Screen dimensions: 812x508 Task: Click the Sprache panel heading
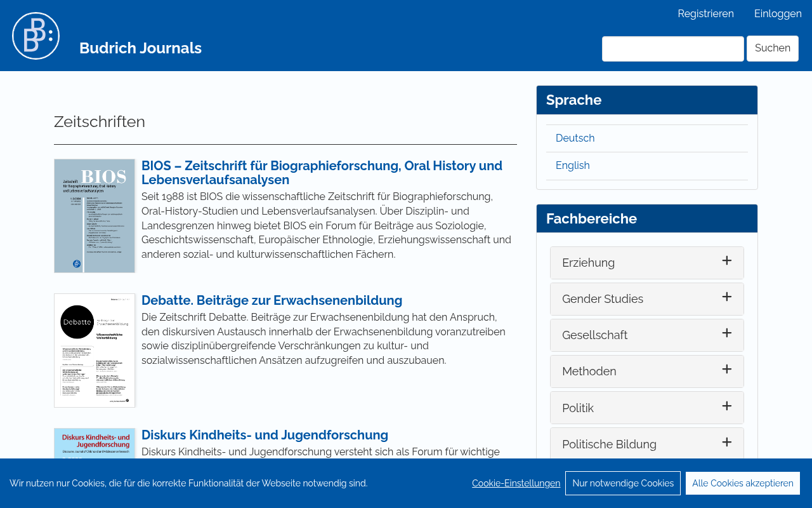click(573, 100)
